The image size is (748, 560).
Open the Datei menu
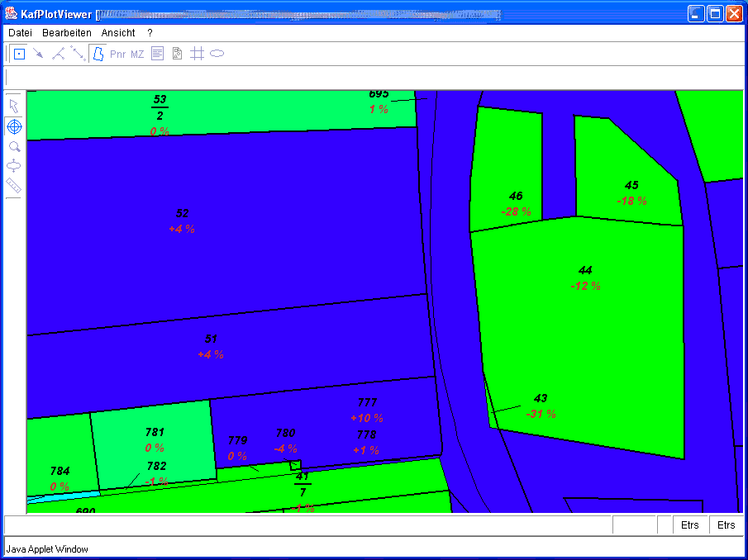21,33
